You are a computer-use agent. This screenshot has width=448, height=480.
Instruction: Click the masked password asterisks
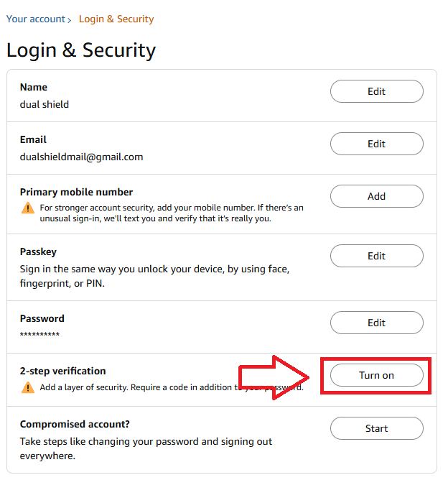coord(39,336)
